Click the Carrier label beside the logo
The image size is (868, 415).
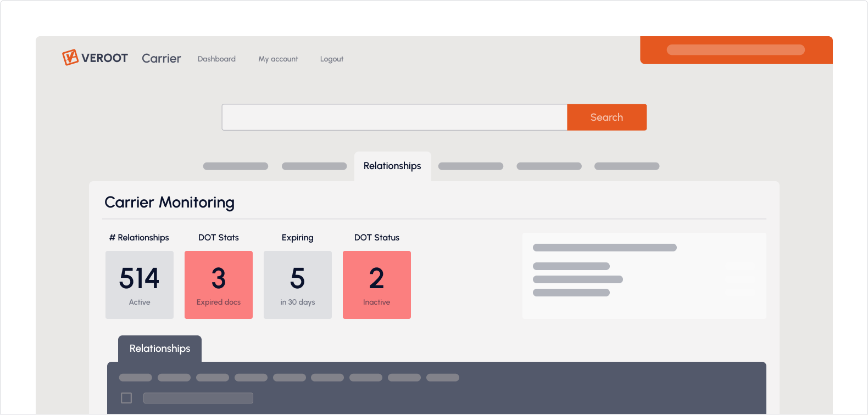pyautogui.click(x=161, y=59)
